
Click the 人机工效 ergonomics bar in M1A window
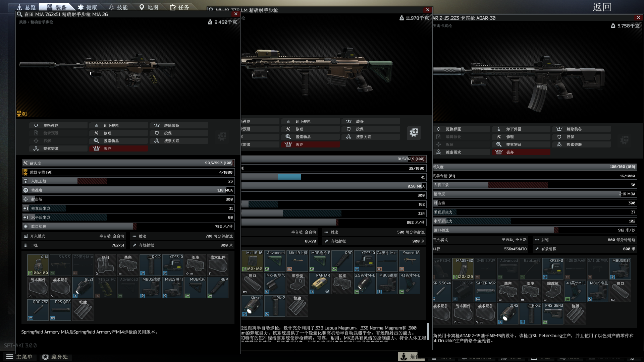pos(128,181)
